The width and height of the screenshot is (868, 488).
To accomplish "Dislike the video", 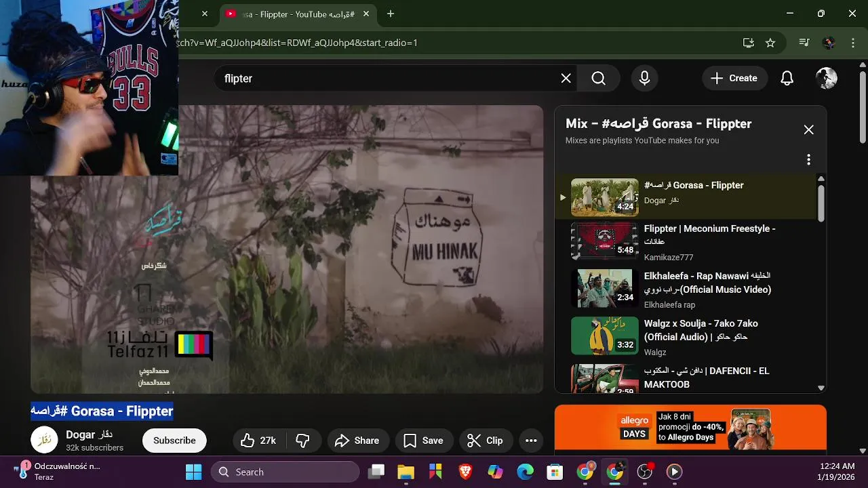I will pos(303,441).
